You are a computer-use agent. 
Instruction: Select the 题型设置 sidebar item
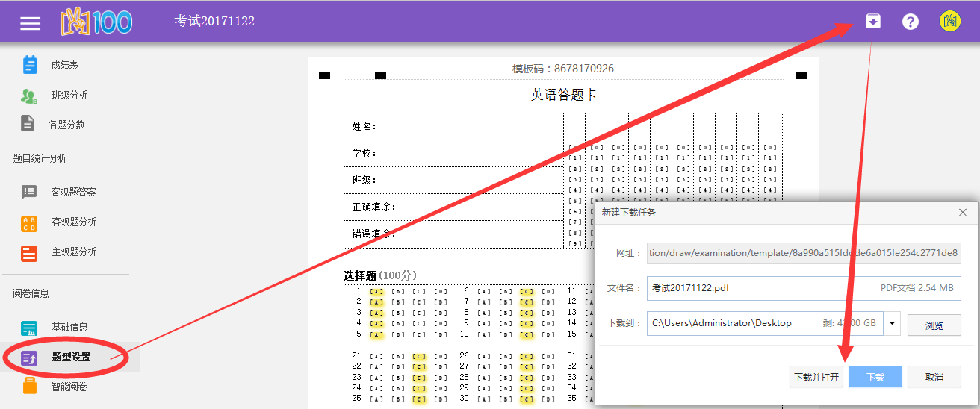[x=71, y=357]
